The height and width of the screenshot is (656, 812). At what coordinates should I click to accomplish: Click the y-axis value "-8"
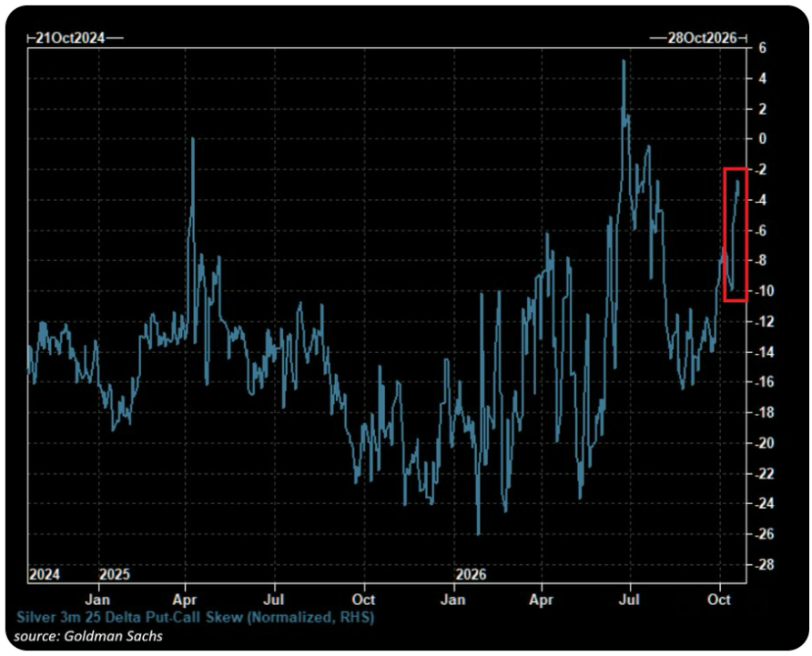click(x=760, y=260)
